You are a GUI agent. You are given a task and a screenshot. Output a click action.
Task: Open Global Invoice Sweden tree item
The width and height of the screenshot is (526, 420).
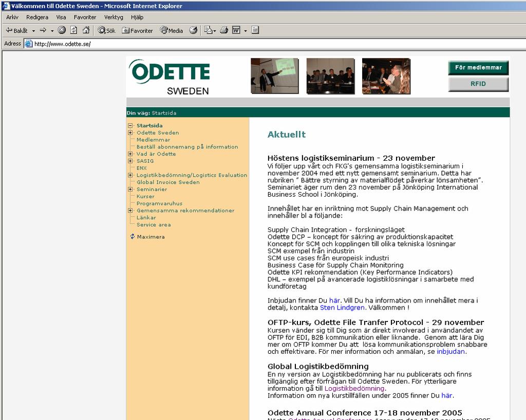(x=168, y=182)
